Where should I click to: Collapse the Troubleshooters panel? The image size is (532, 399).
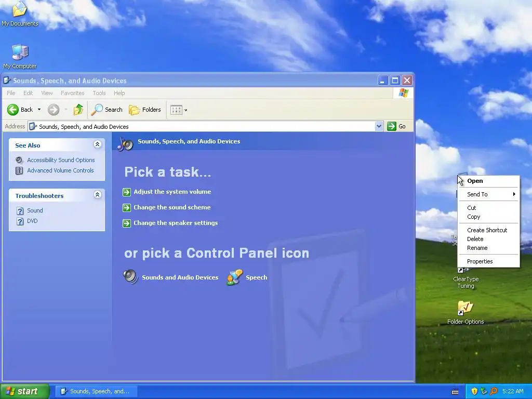(x=97, y=195)
